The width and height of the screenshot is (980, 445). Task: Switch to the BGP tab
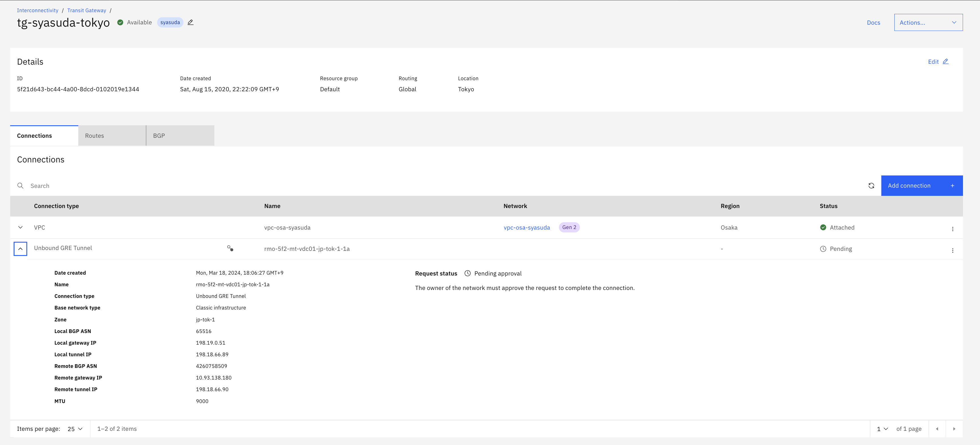point(180,136)
